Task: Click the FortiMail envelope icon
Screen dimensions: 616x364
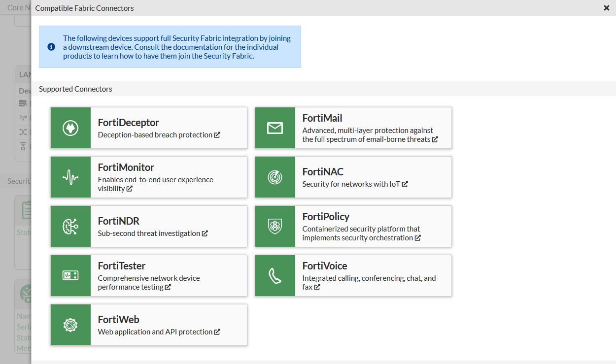Action: [275, 128]
